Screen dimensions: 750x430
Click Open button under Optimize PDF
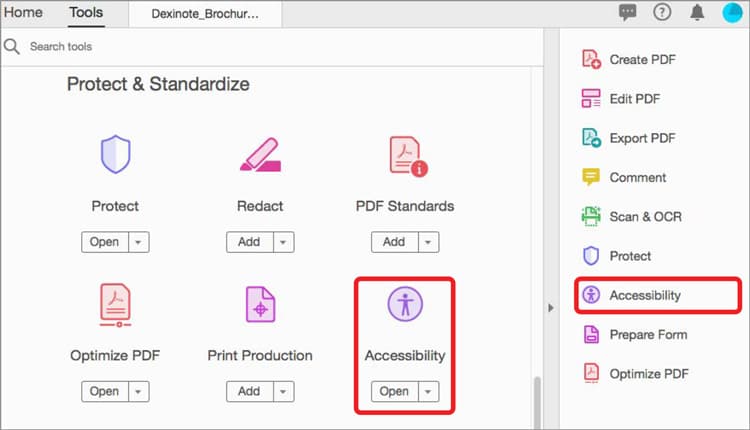(x=104, y=391)
